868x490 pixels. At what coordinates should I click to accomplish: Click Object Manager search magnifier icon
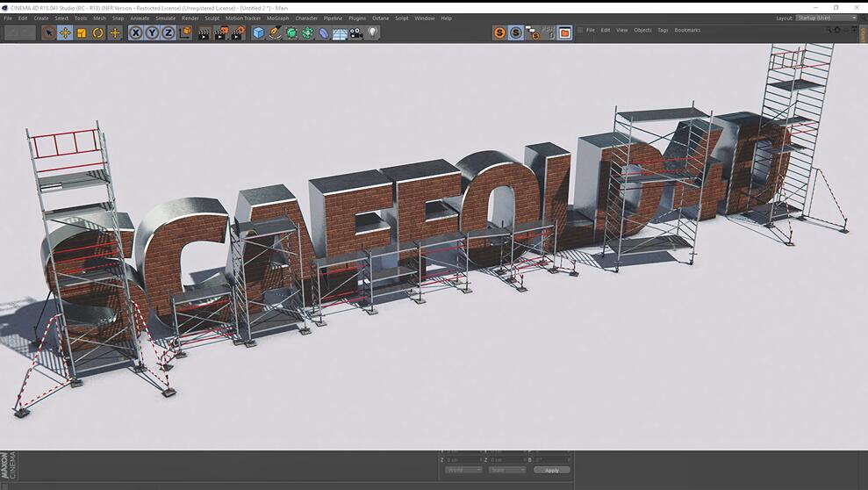point(829,30)
